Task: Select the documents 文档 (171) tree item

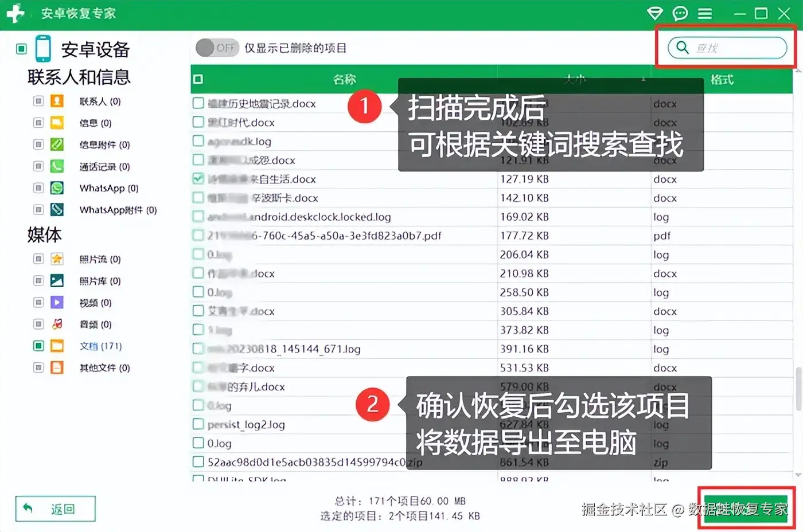Action: [x=100, y=346]
